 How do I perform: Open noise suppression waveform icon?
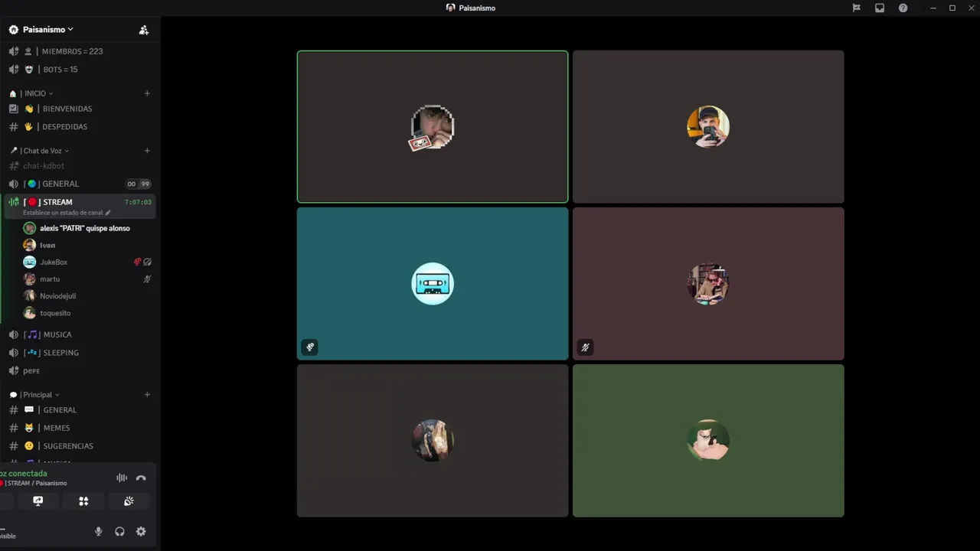122,478
